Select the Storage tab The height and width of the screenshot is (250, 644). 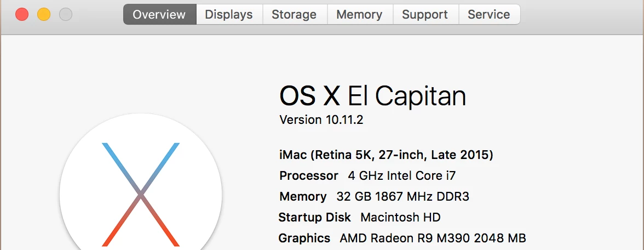pos(294,15)
